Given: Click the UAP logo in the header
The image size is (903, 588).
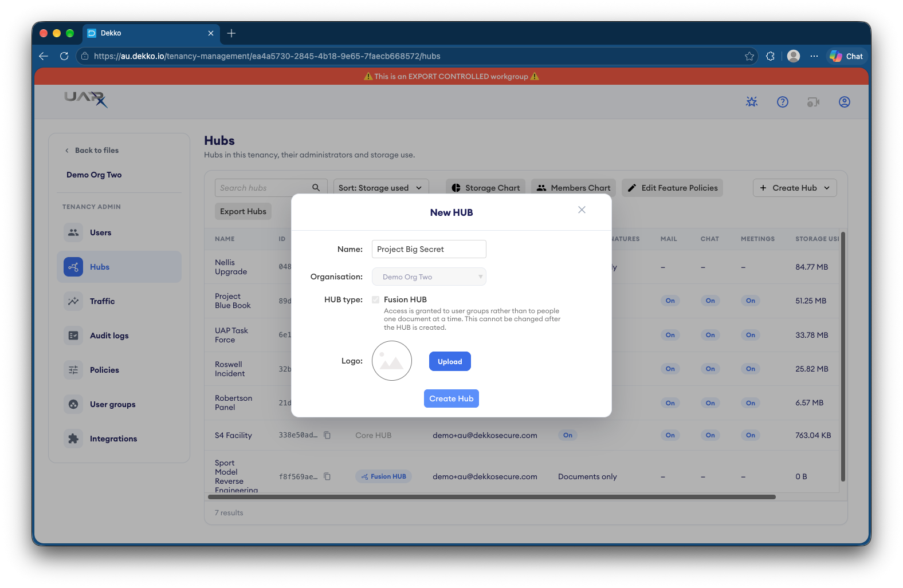Looking at the screenshot, I should pos(86,100).
